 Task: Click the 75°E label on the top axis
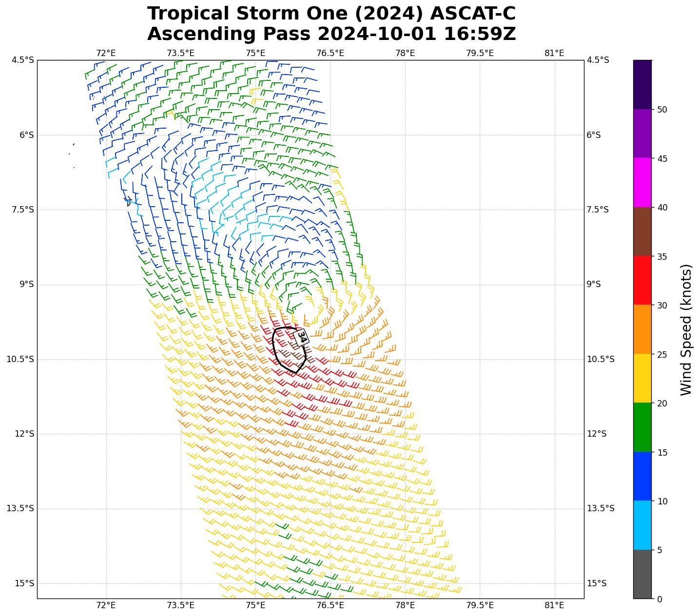255,53
